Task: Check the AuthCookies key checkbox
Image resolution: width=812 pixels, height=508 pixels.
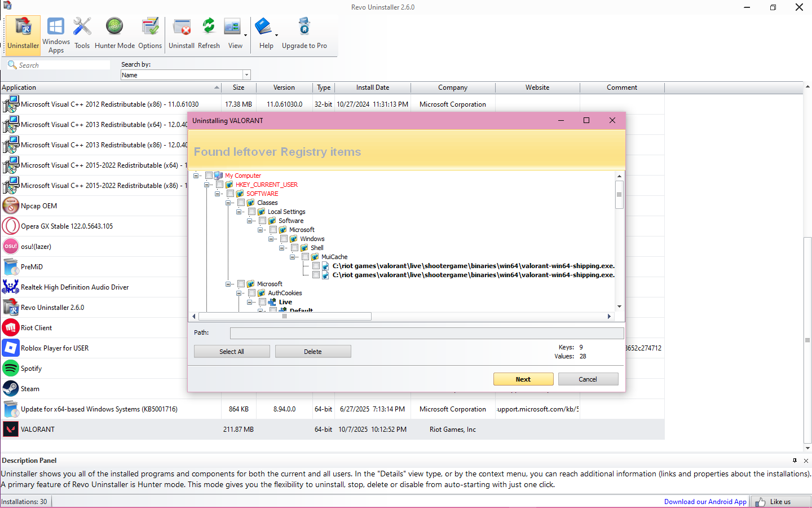Action: [x=252, y=293]
